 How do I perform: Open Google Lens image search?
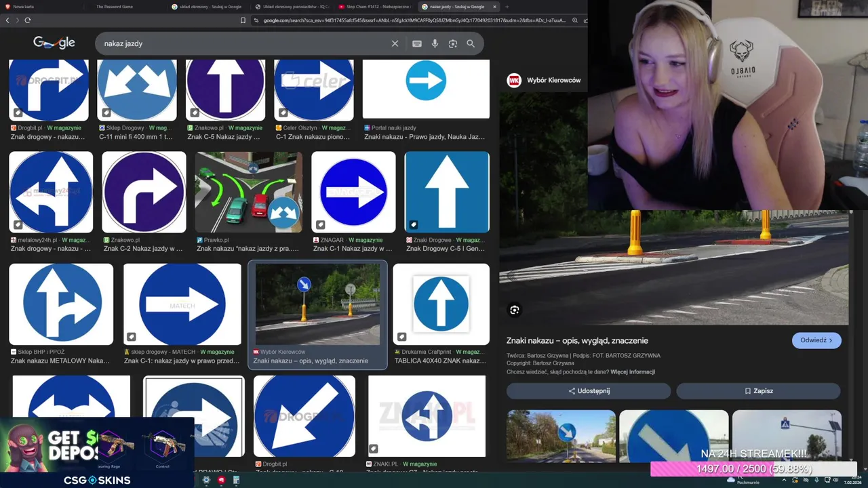[452, 43]
